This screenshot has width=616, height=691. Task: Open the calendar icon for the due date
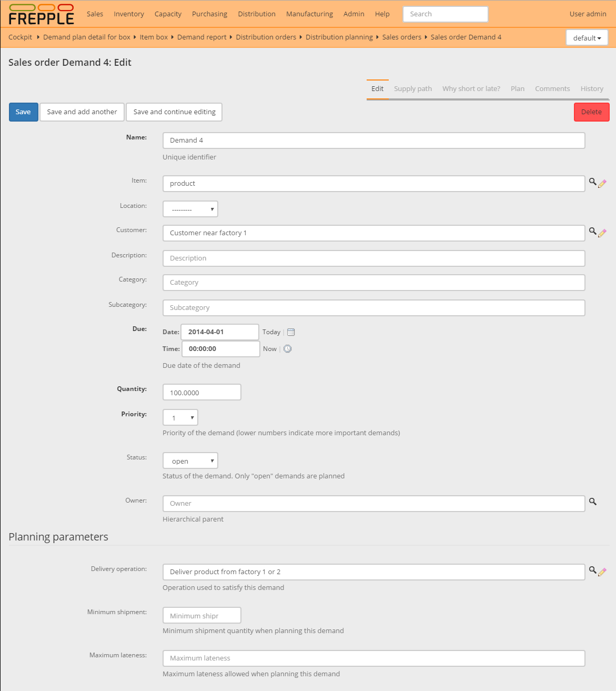coord(290,332)
